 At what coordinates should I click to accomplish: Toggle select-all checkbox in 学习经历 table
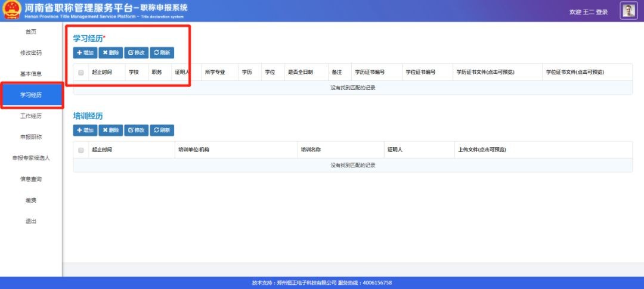tap(81, 72)
